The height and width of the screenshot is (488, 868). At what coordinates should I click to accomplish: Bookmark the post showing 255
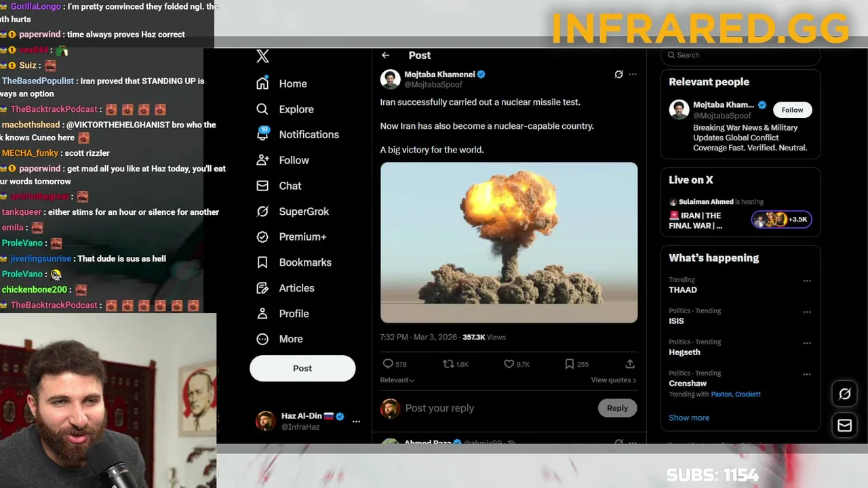point(569,364)
